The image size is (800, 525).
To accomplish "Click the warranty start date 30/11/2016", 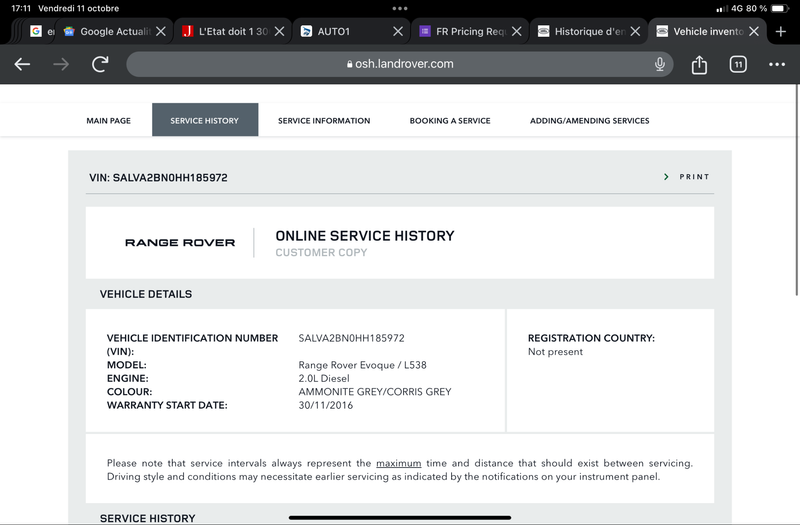I will pyautogui.click(x=326, y=405).
